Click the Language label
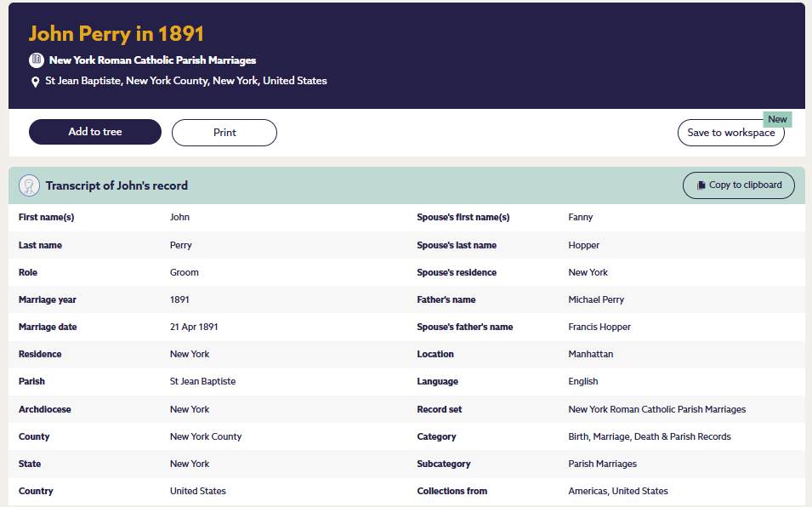The height and width of the screenshot is (507, 812). pyautogui.click(x=437, y=381)
